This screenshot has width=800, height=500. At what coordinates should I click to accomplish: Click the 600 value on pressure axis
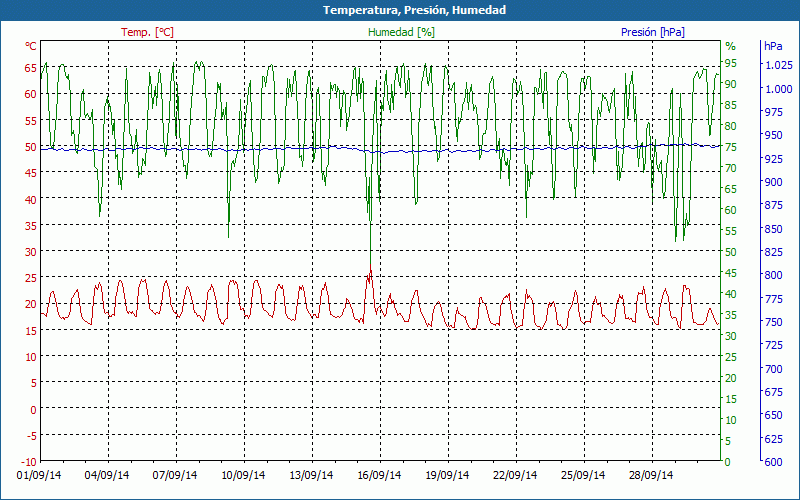(773, 462)
